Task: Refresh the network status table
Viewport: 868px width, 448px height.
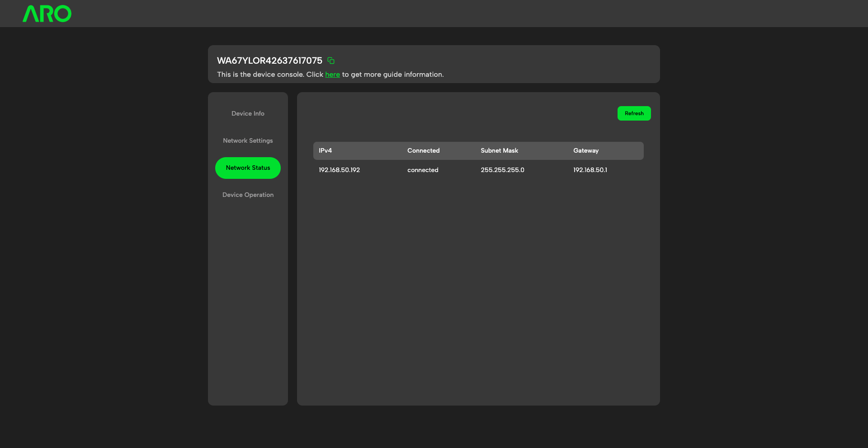Action: tap(634, 113)
